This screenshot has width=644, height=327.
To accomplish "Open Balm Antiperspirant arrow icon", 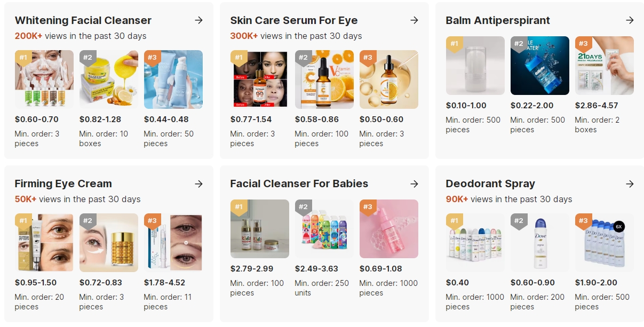I will tap(630, 20).
